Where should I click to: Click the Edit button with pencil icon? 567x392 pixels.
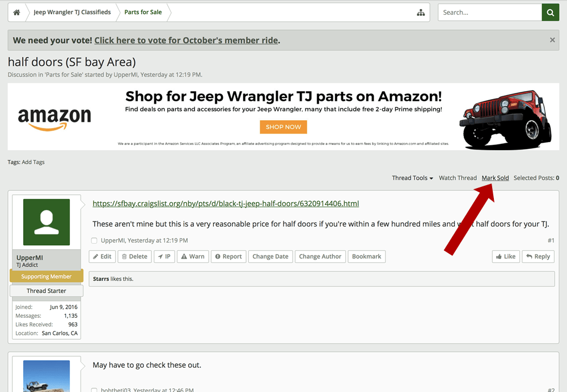tap(102, 257)
